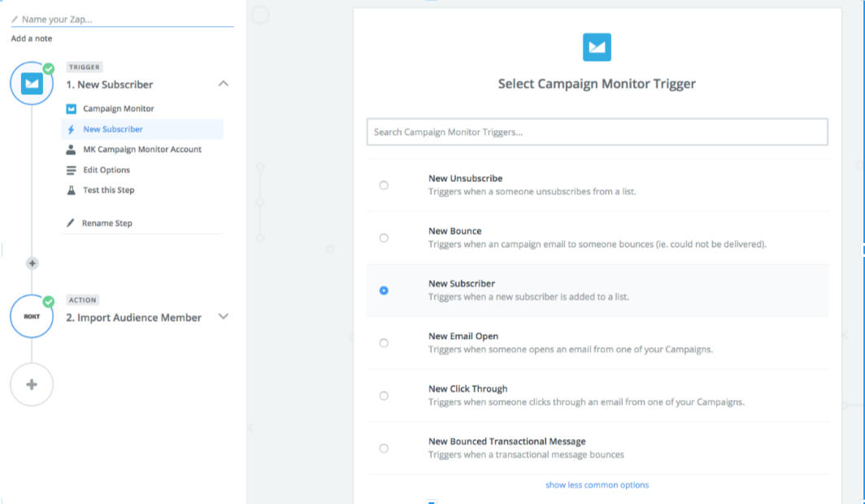Click the New Click Through trigger title text
Image resolution: width=865 pixels, height=504 pixels.
pos(467,389)
